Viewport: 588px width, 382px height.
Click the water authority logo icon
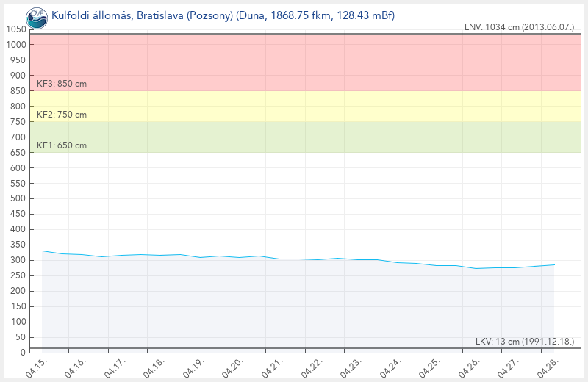36,15
